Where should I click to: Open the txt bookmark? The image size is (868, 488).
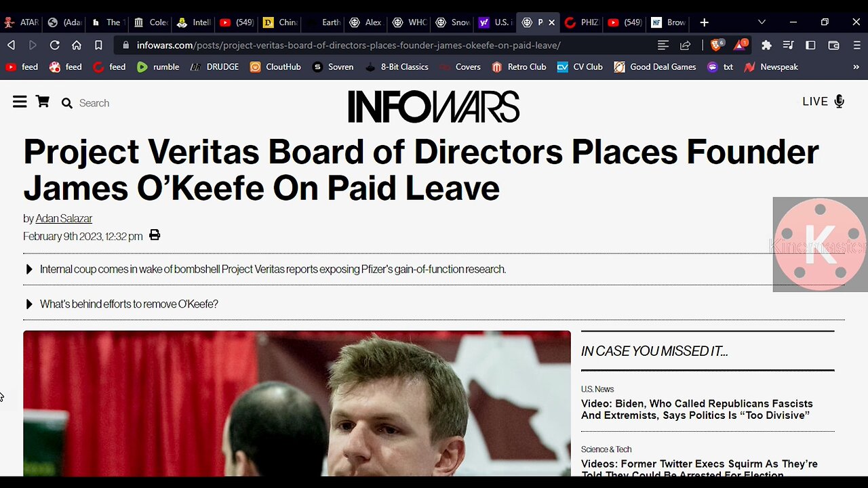720,67
